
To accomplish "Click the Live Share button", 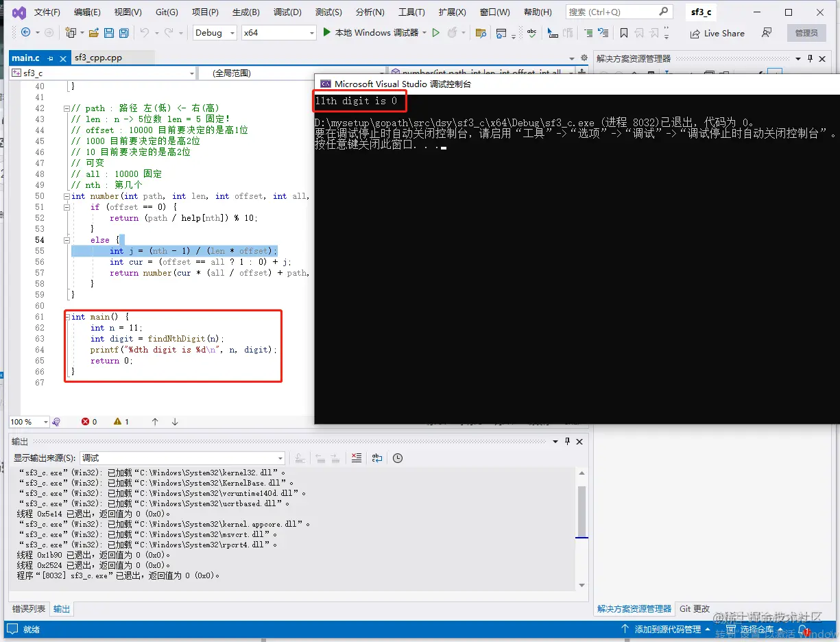I will click(717, 33).
